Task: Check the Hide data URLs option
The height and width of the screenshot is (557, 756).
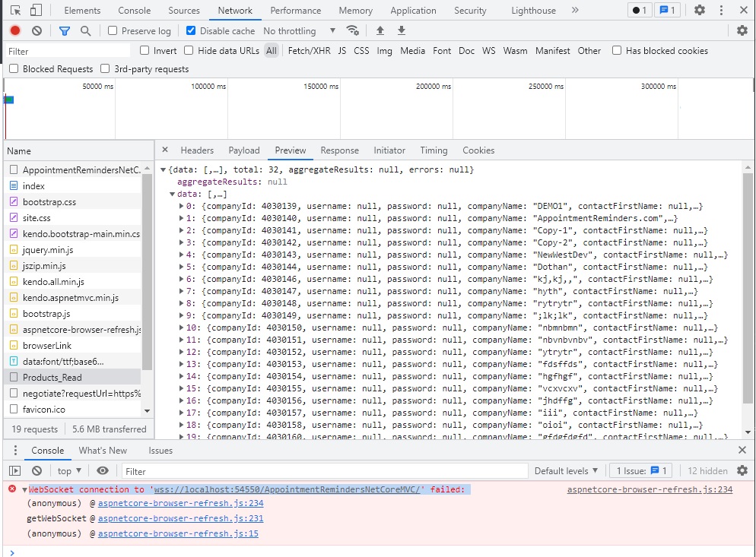Action: (x=188, y=51)
